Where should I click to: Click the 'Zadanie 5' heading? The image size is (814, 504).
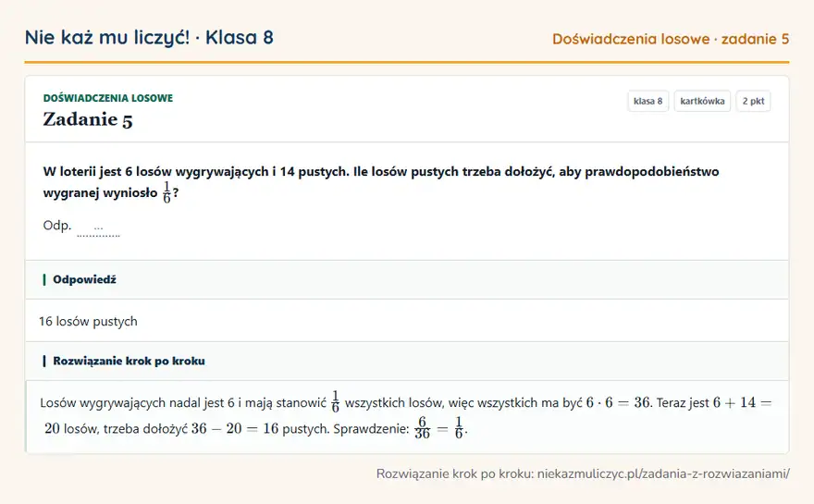[88, 119]
